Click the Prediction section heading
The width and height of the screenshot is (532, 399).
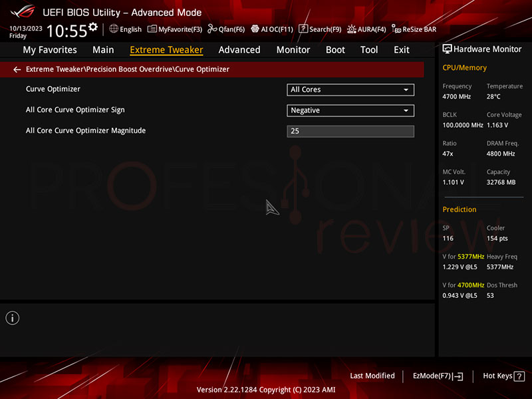[x=460, y=209]
